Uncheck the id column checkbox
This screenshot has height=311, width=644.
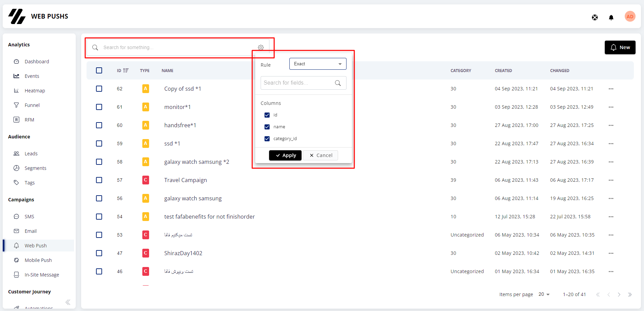(267, 115)
